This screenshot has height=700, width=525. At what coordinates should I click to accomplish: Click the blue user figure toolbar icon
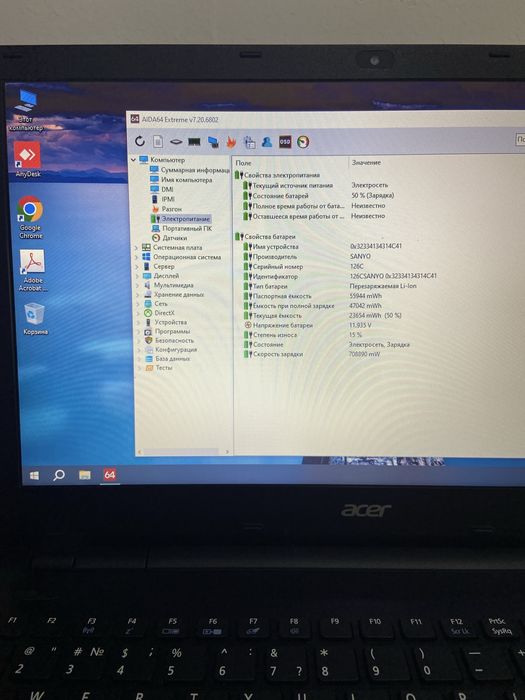click(x=267, y=142)
